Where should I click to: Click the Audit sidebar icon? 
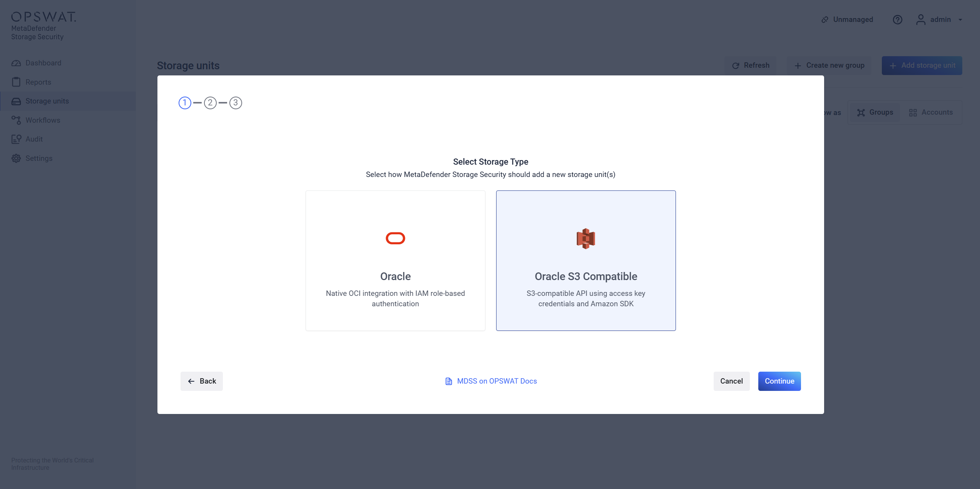coord(16,139)
